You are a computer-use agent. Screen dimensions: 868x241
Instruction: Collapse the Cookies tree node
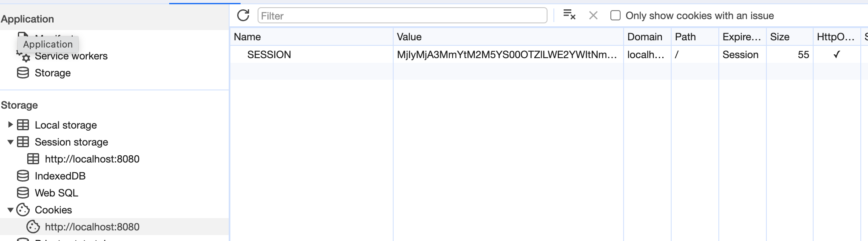(x=10, y=210)
